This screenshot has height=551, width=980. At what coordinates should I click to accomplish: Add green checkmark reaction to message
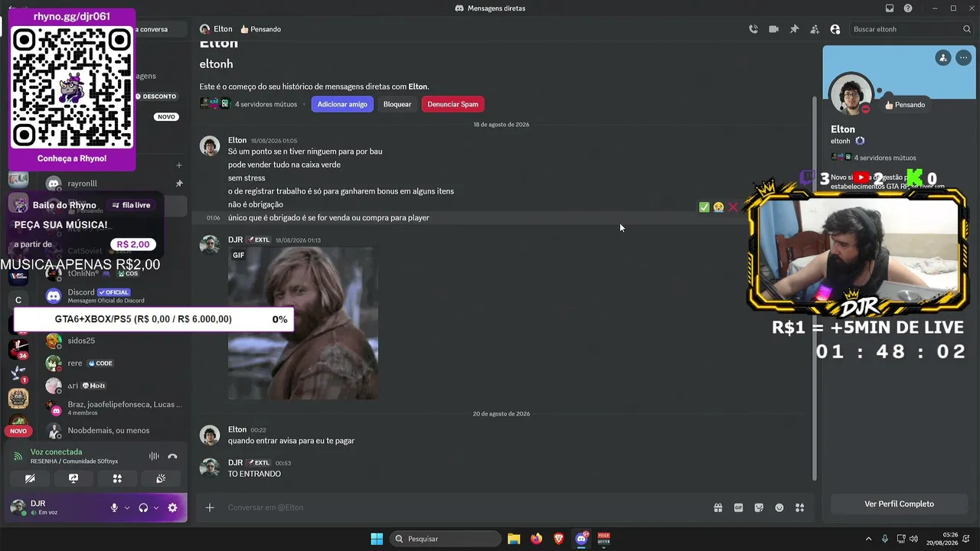click(704, 207)
